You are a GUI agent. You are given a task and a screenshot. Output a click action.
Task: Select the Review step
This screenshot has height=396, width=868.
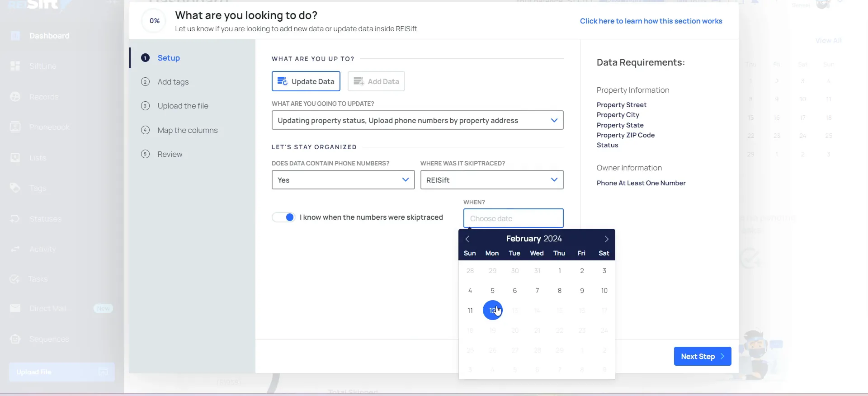(170, 154)
